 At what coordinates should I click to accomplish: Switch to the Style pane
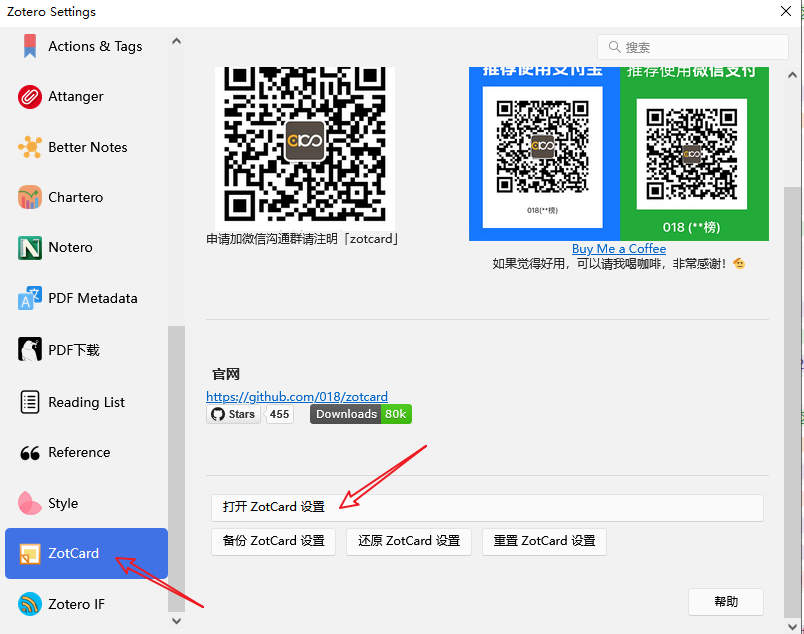(x=86, y=503)
